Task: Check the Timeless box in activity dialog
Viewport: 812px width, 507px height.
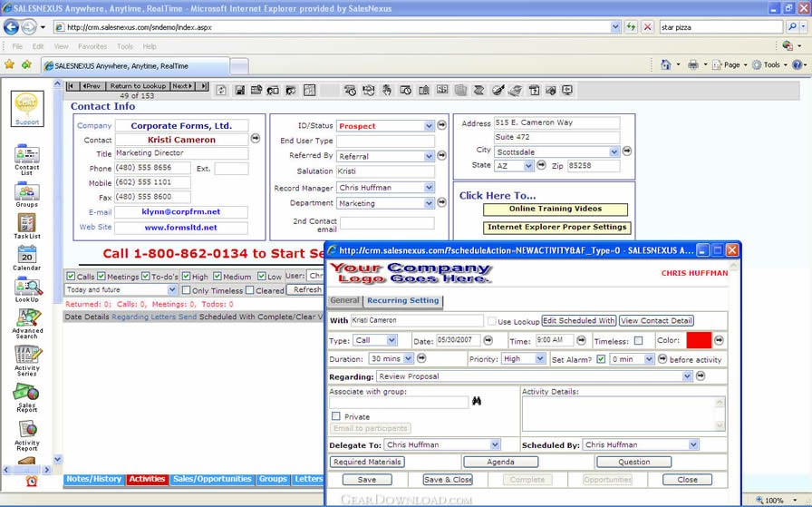Action: (639, 341)
